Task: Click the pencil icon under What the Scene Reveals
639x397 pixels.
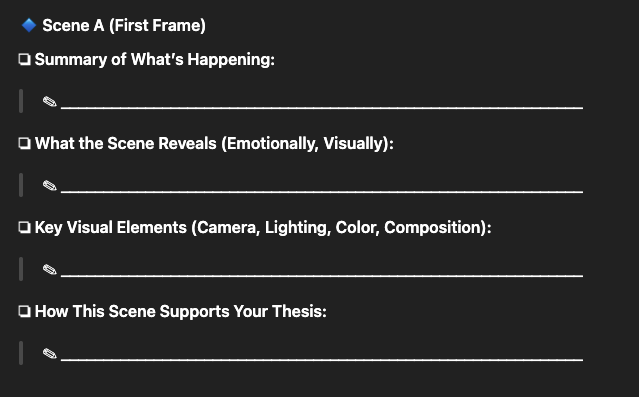Action: (x=50, y=185)
